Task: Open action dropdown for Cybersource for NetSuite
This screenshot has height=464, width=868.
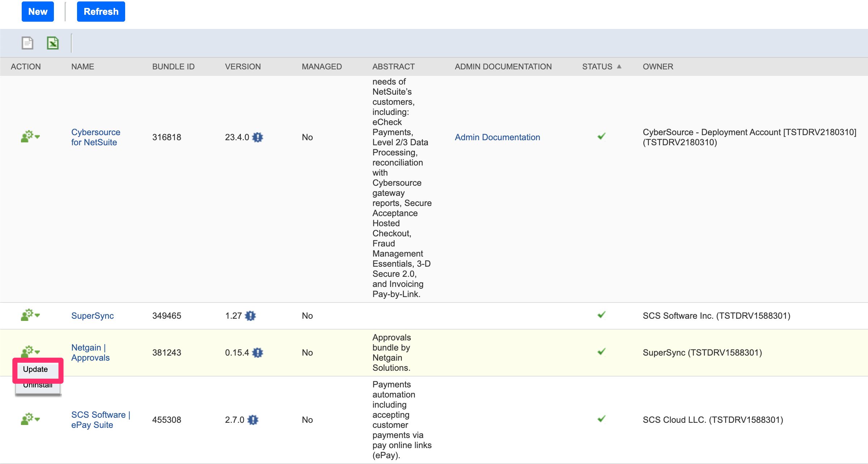Action: tap(30, 137)
